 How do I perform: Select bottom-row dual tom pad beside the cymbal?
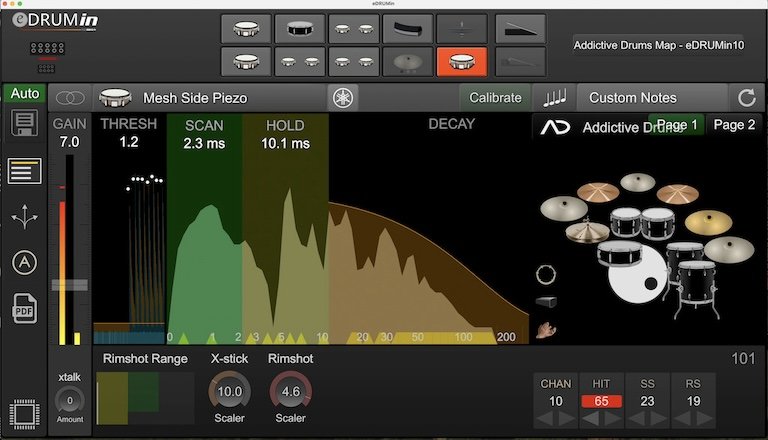coord(354,62)
